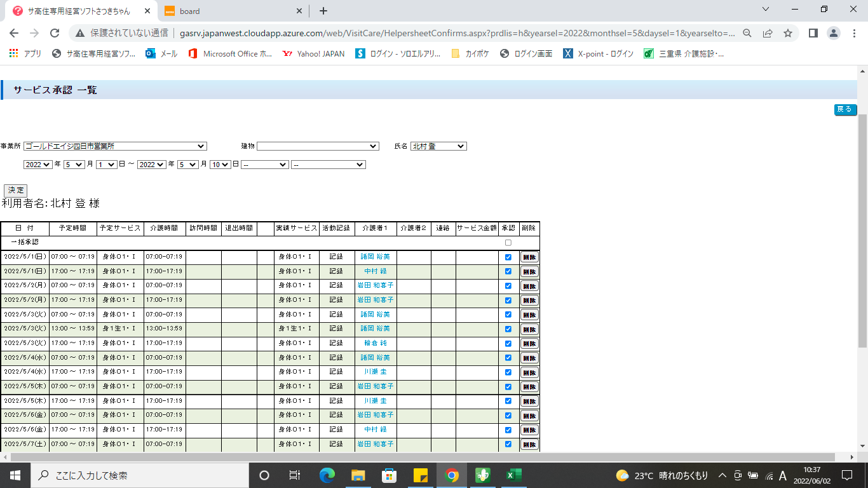This screenshot has width=868, height=488.
Task: Open the 氏名 name dropdown
Action: (x=438, y=146)
